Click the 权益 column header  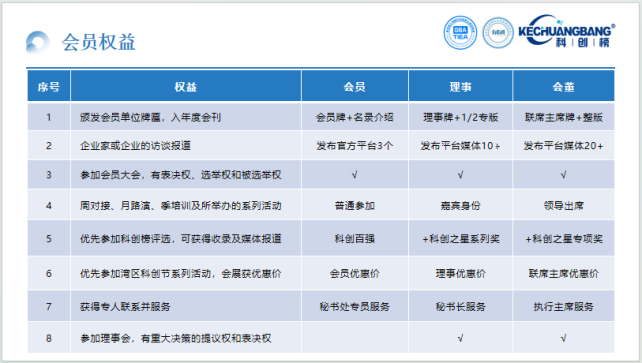coord(186,86)
